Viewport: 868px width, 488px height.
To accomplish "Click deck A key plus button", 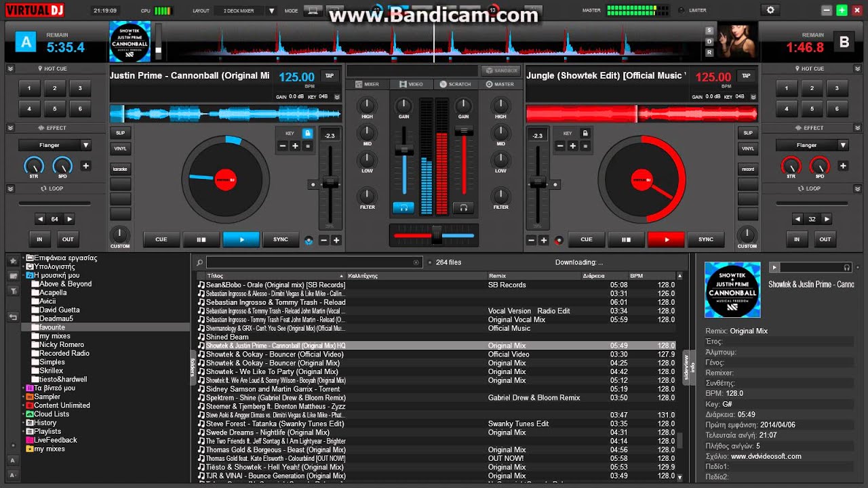I will point(295,146).
